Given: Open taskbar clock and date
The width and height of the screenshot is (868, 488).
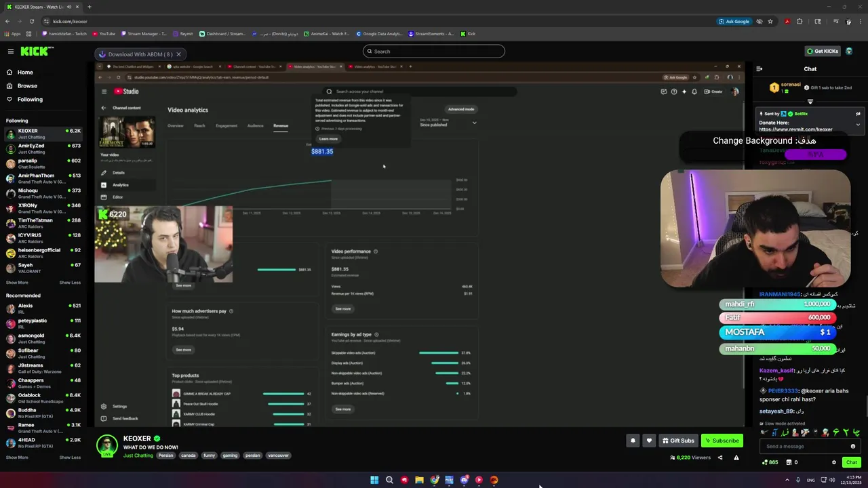Looking at the screenshot, I should click(852, 480).
